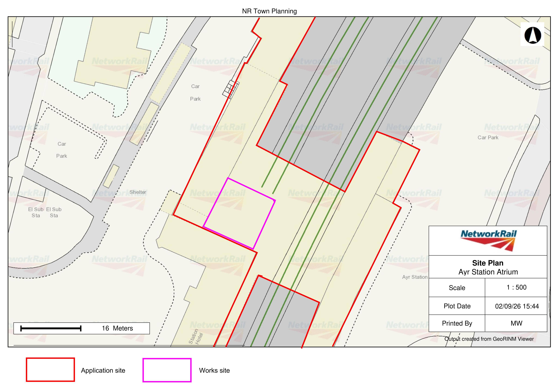Image resolution: width=558 pixels, height=392 pixels.
Task: Click the north arrow compass icon
Action: tap(533, 35)
